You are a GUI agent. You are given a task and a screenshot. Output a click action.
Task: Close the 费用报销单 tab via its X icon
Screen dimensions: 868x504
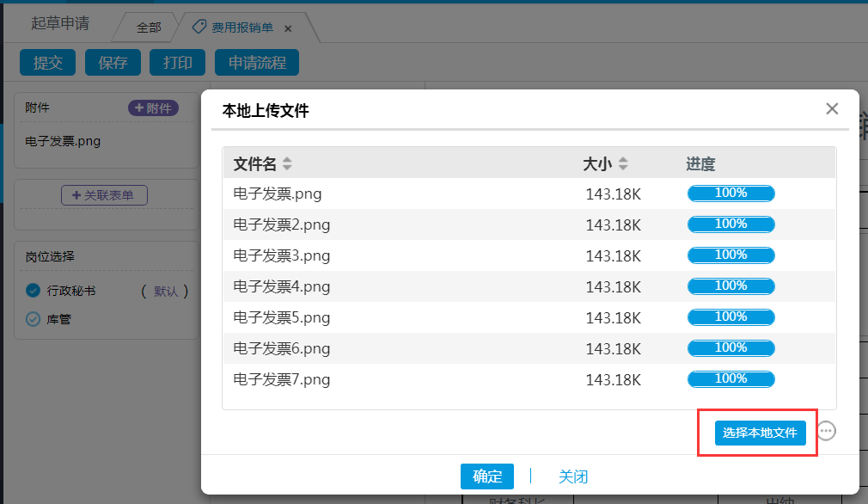[x=288, y=27]
